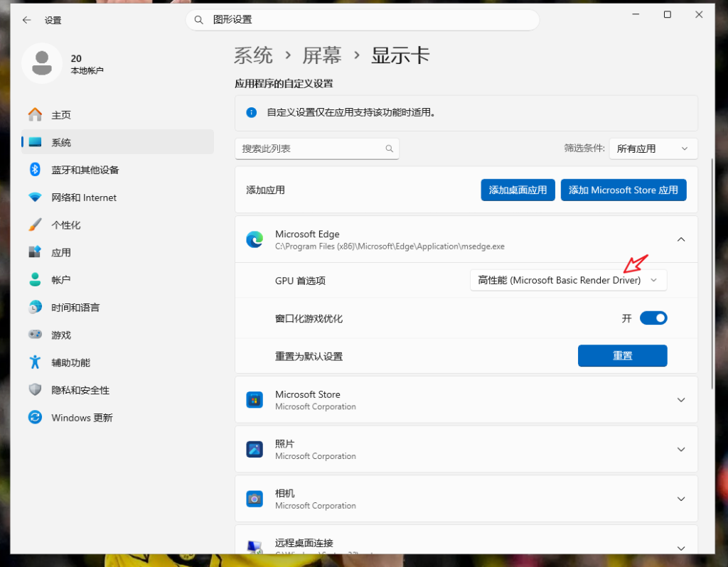The image size is (728, 567).
Task: Click the Gaming (游戏) controller icon
Action: (x=35, y=335)
